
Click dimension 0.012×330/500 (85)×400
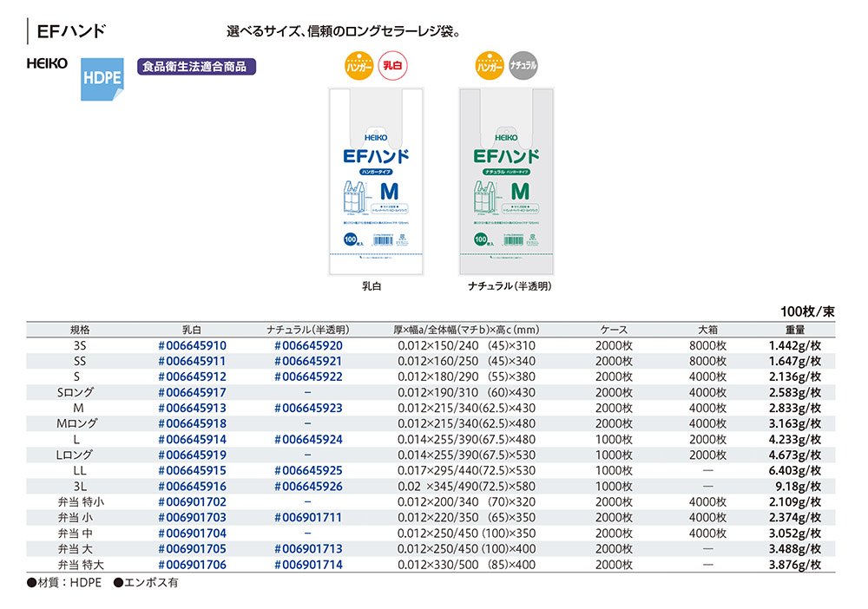click(467, 565)
